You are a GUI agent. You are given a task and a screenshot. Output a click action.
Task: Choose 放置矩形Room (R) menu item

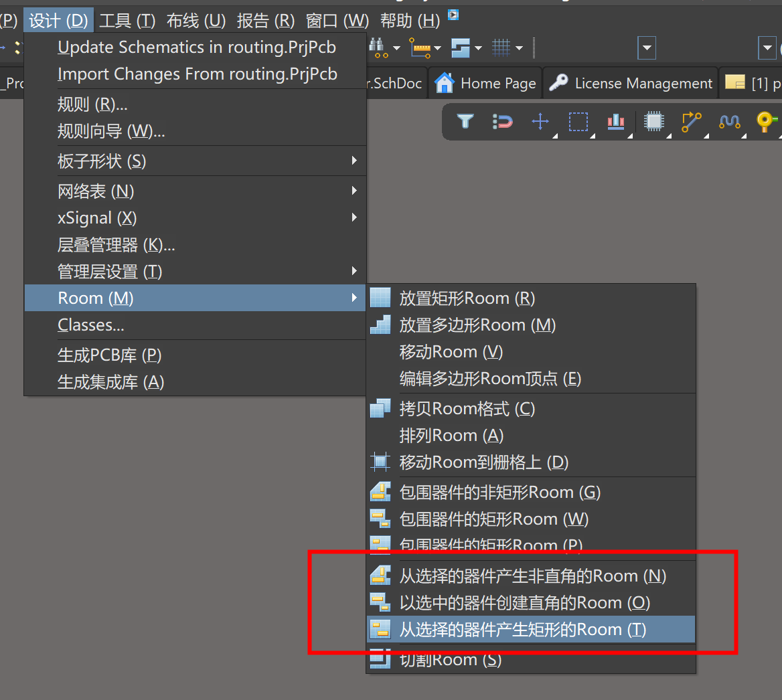coord(467,298)
